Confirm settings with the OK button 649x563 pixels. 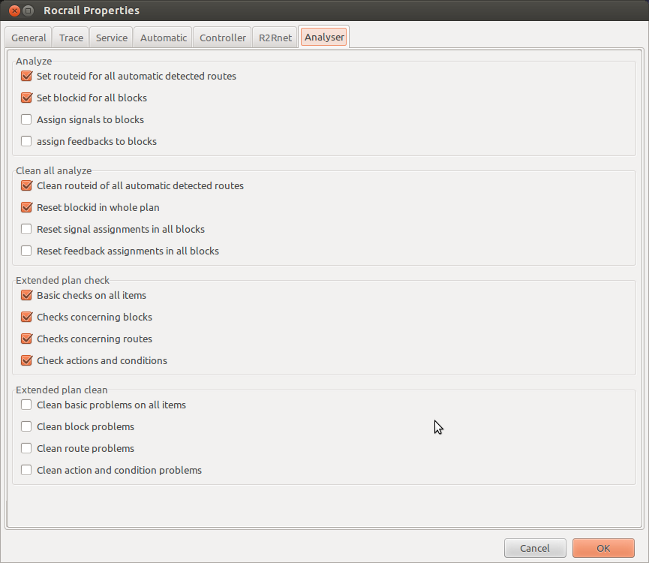pyautogui.click(x=603, y=548)
